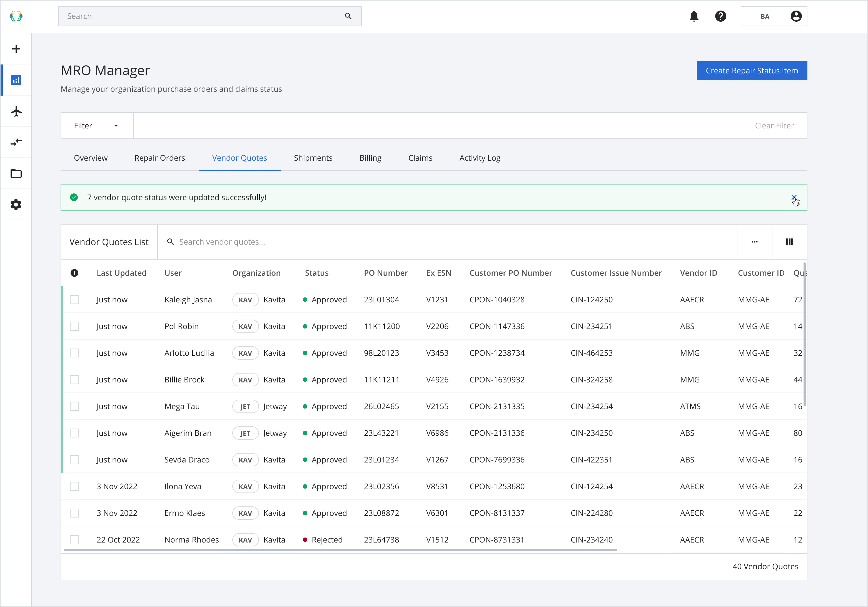Select the dashboard chart icon in sidebar

(x=16, y=80)
